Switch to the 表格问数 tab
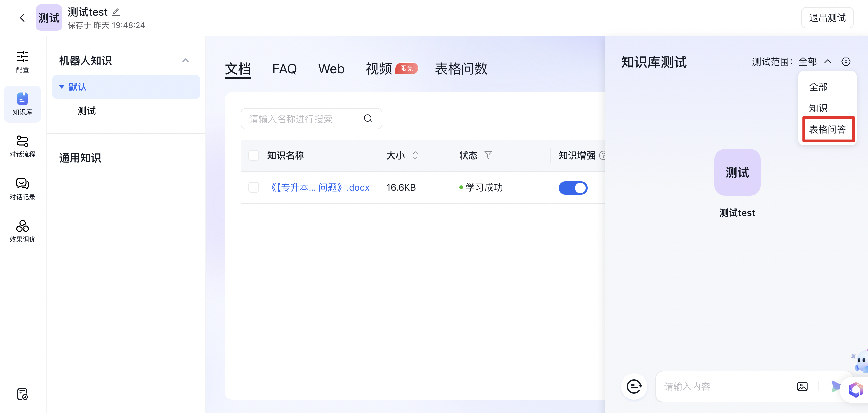 [x=461, y=69]
